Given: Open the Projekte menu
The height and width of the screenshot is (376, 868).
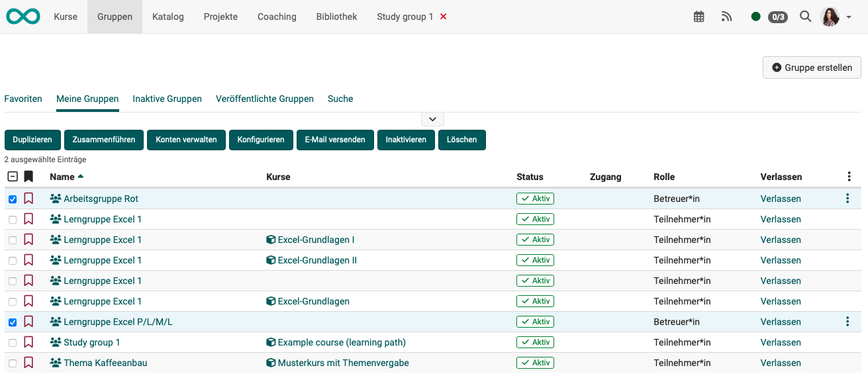Looking at the screenshot, I should tap(220, 17).
